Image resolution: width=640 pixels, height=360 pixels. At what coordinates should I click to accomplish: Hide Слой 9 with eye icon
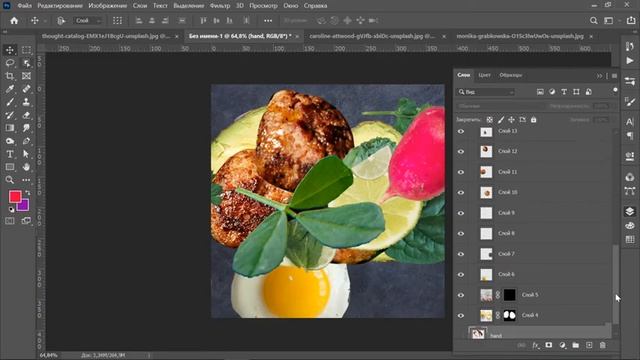pyautogui.click(x=461, y=213)
